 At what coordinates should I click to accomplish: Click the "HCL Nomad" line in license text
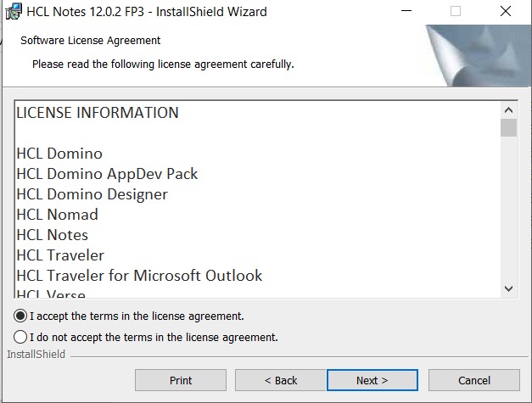pyautogui.click(x=57, y=215)
